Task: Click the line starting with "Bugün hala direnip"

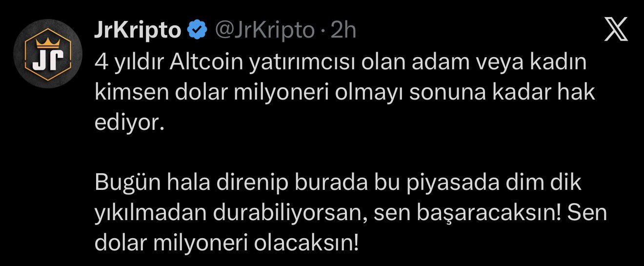Action: coord(338,183)
